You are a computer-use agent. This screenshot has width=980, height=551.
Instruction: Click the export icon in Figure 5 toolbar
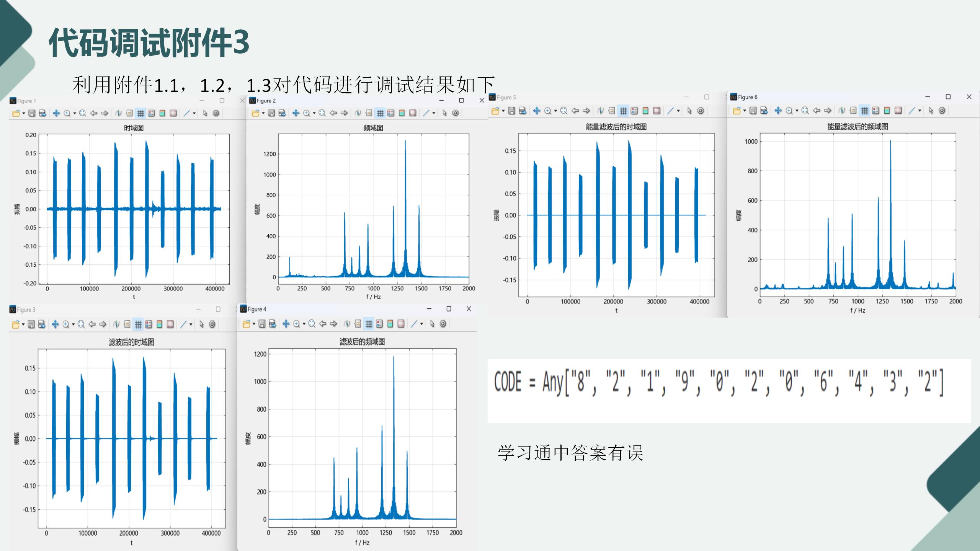(x=523, y=111)
